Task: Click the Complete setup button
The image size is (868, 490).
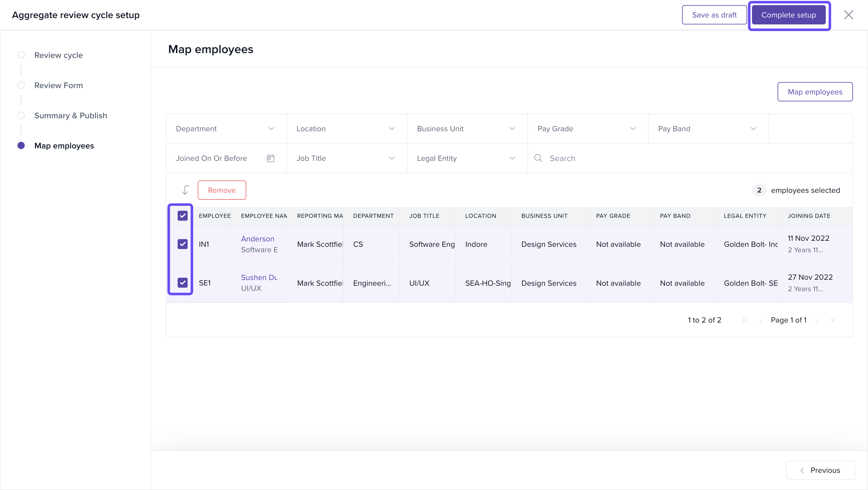Action: click(788, 15)
